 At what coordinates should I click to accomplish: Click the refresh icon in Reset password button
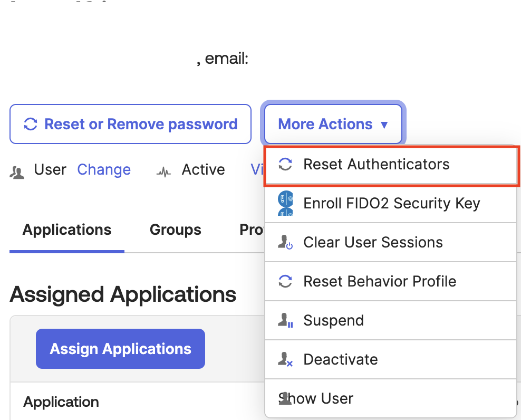(x=31, y=124)
